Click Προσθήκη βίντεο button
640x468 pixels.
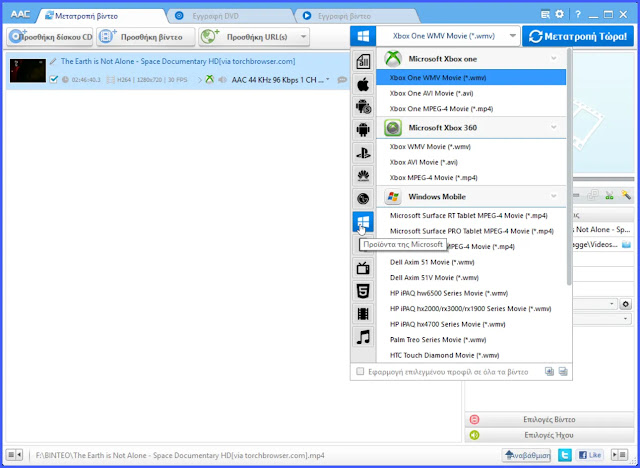pos(146,37)
